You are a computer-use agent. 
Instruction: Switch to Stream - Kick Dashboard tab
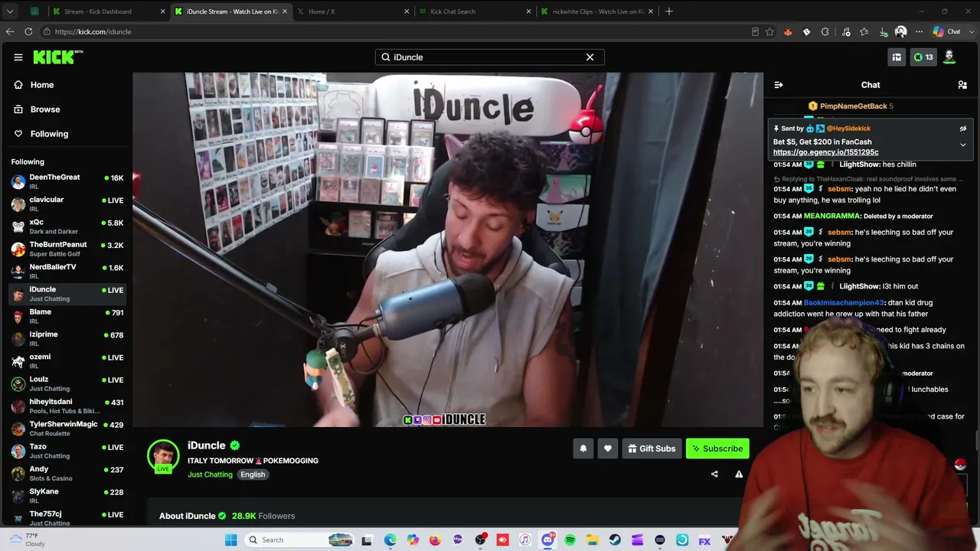coord(108,11)
